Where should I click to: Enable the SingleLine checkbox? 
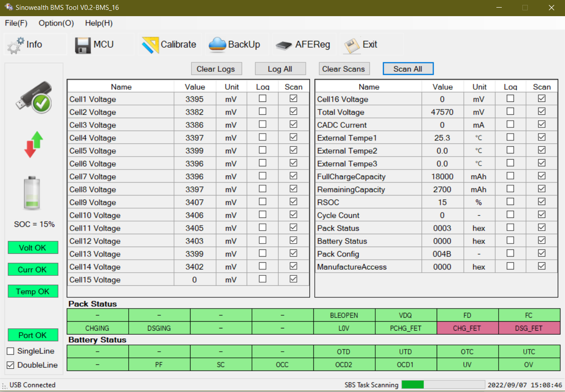click(11, 351)
